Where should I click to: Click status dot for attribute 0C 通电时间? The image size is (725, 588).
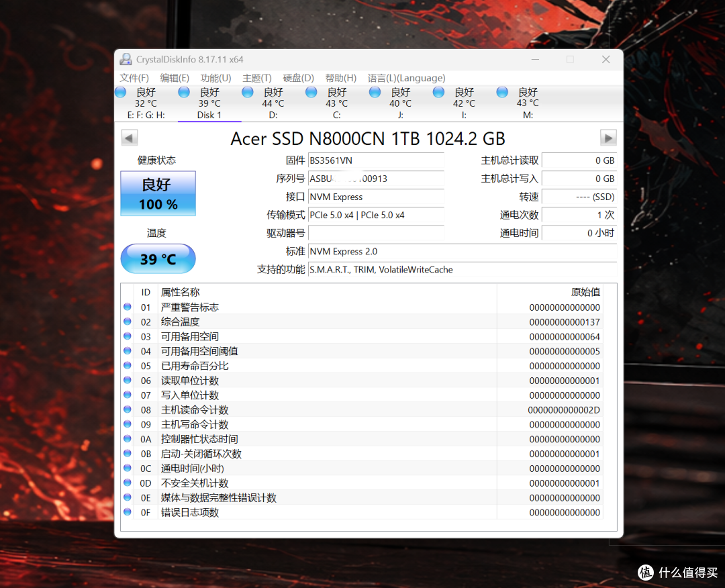128,468
